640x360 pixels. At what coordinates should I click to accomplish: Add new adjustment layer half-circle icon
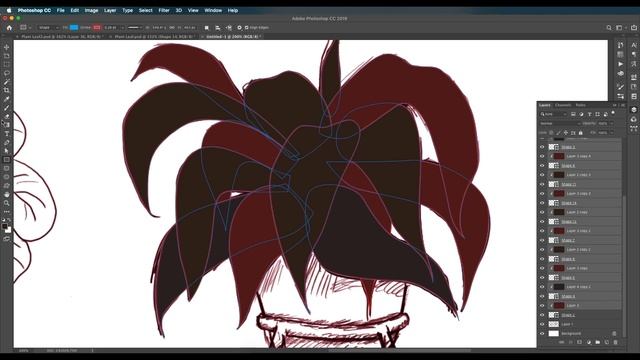tap(589, 342)
